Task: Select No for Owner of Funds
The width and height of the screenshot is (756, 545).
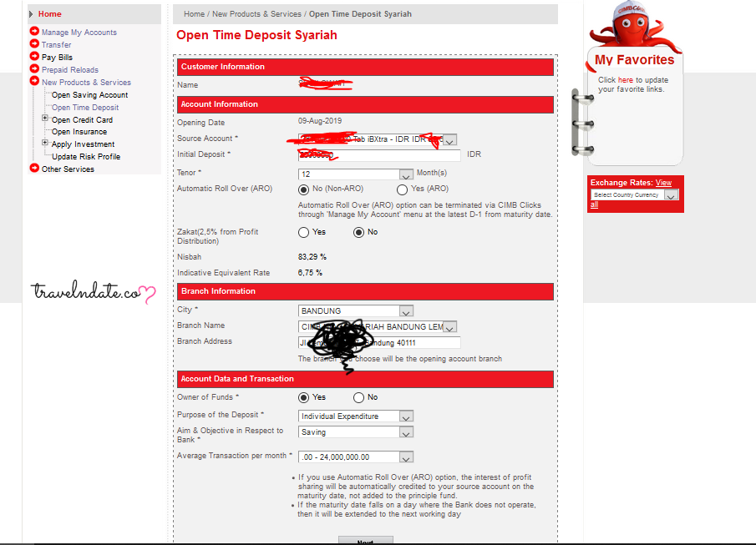Action: click(358, 398)
